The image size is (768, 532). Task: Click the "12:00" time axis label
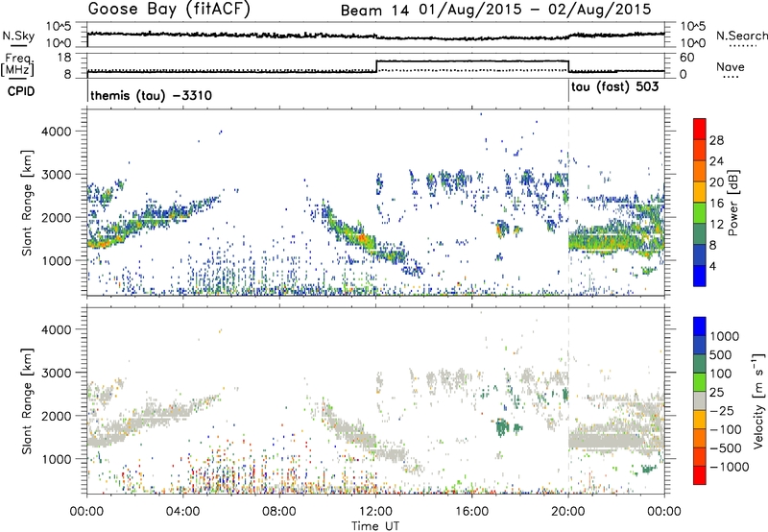[x=375, y=512]
